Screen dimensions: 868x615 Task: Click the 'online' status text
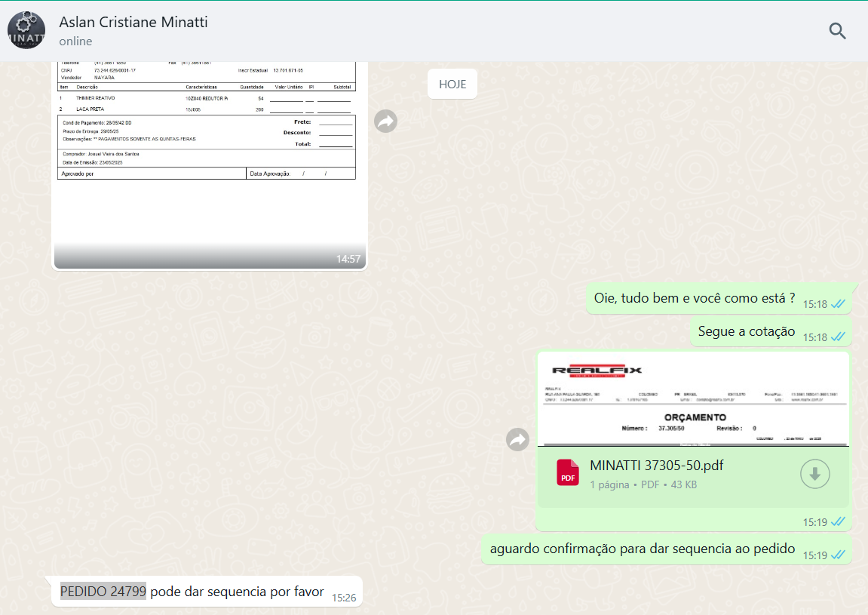tap(75, 42)
